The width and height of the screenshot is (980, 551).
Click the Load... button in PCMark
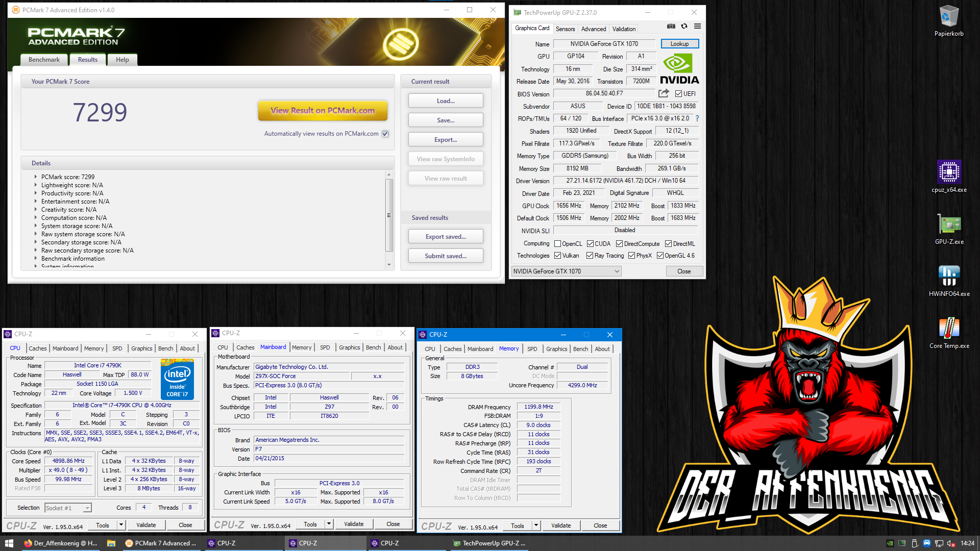click(x=446, y=101)
